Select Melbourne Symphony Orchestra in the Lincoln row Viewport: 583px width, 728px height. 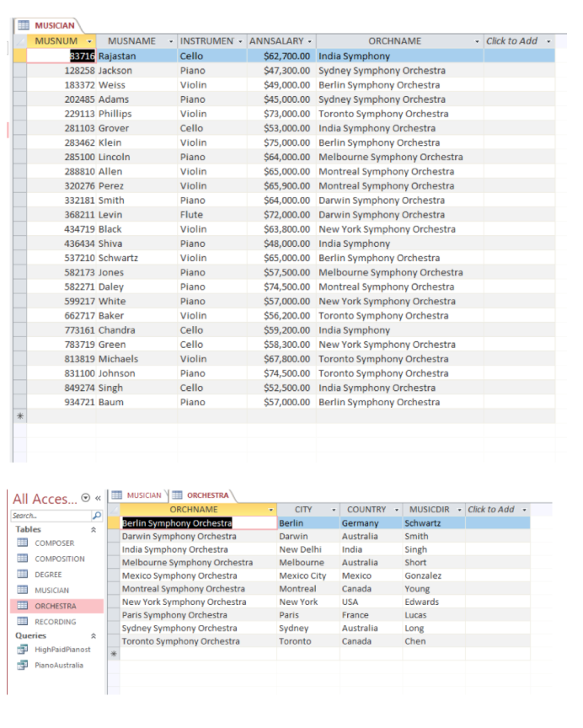(399, 157)
